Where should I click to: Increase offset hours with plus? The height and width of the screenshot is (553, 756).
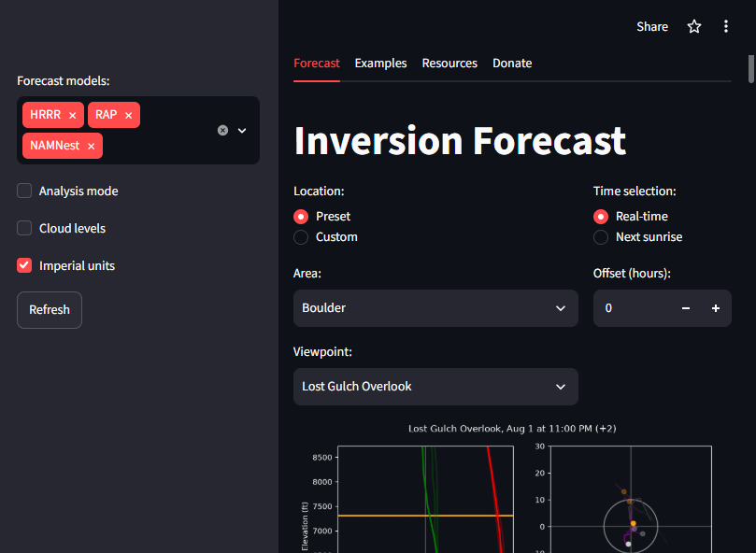[716, 308]
